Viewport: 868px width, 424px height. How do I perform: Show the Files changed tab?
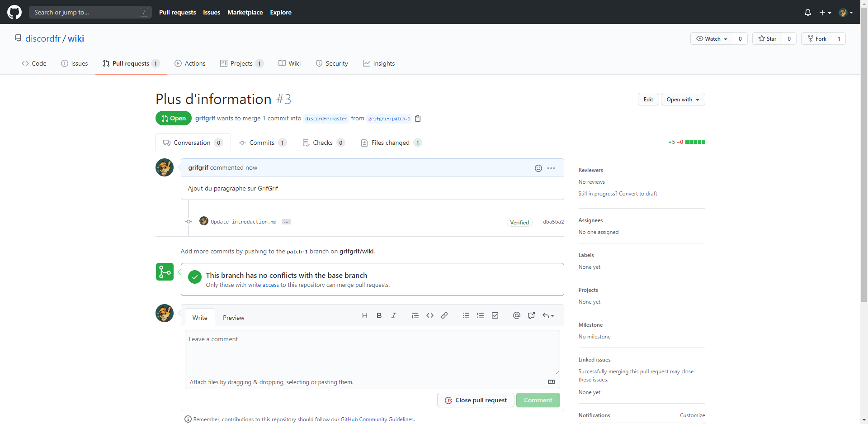click(x=392, y=143)
